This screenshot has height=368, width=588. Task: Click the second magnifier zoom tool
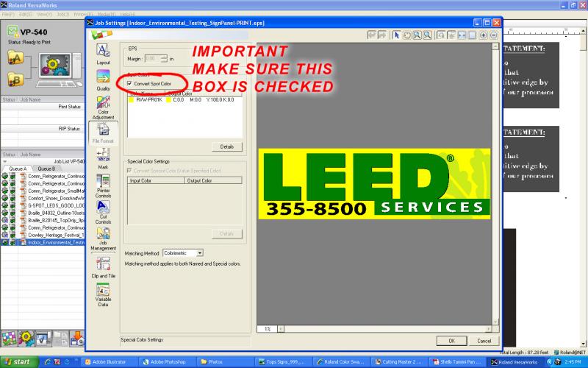click(x=427, y=35)
